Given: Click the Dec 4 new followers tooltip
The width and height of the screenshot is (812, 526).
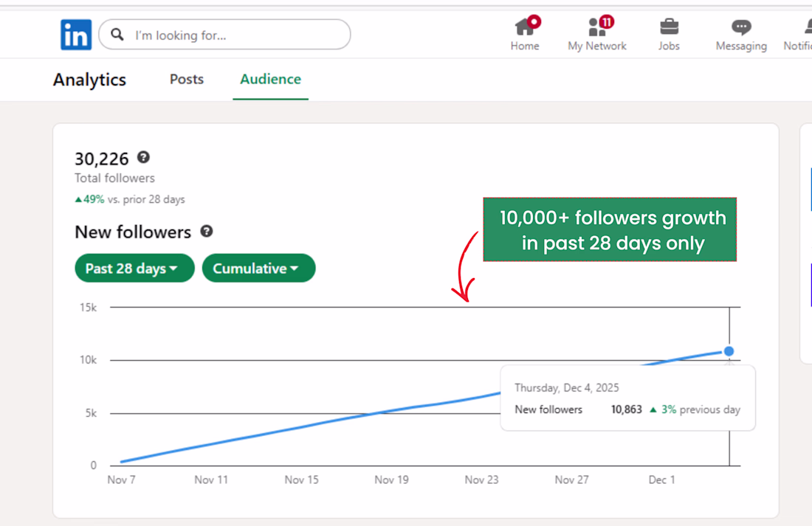Looking at the screenshot, I should [x=627, y=398].
